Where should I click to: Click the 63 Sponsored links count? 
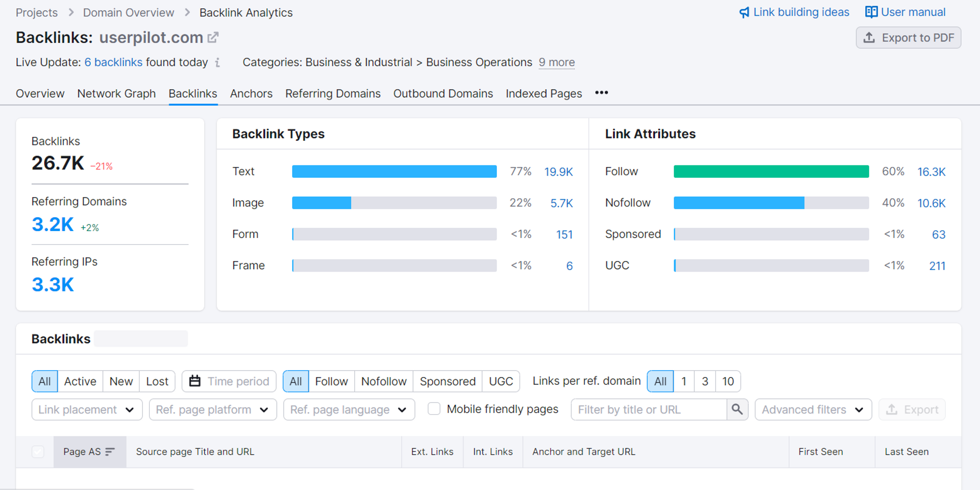tap(939, 234)
